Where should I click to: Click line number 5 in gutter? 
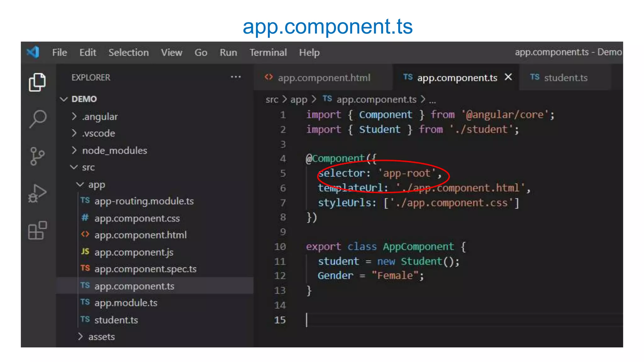283,173
